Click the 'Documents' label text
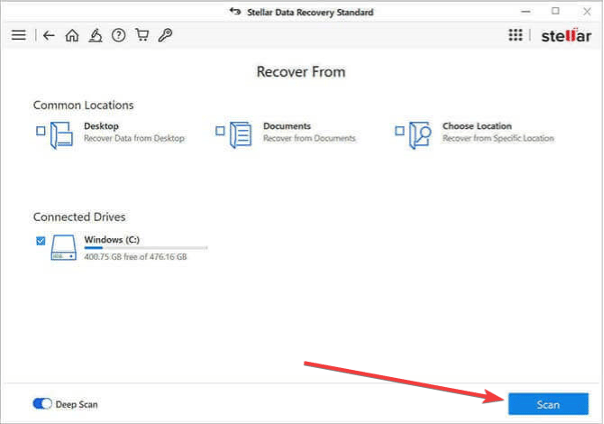This screenshot has height=424, width=604. click(287, 126)
